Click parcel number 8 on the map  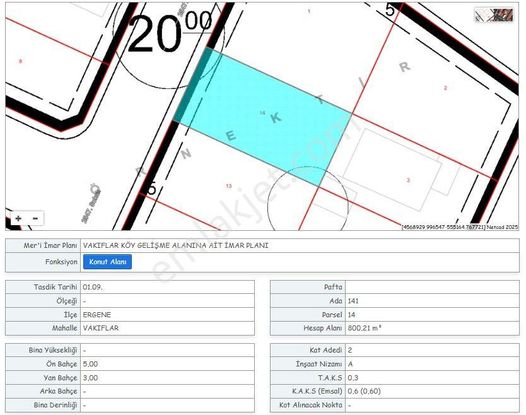pos(20,61)
